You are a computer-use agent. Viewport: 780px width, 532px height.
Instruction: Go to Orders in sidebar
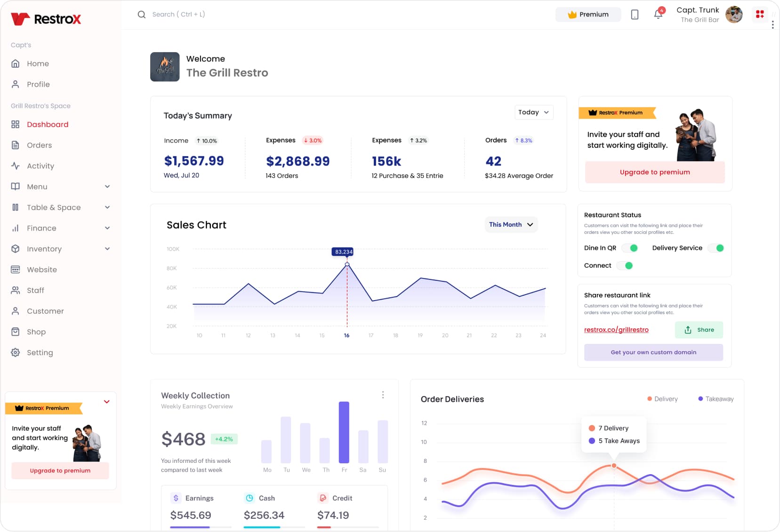[40, 145]
